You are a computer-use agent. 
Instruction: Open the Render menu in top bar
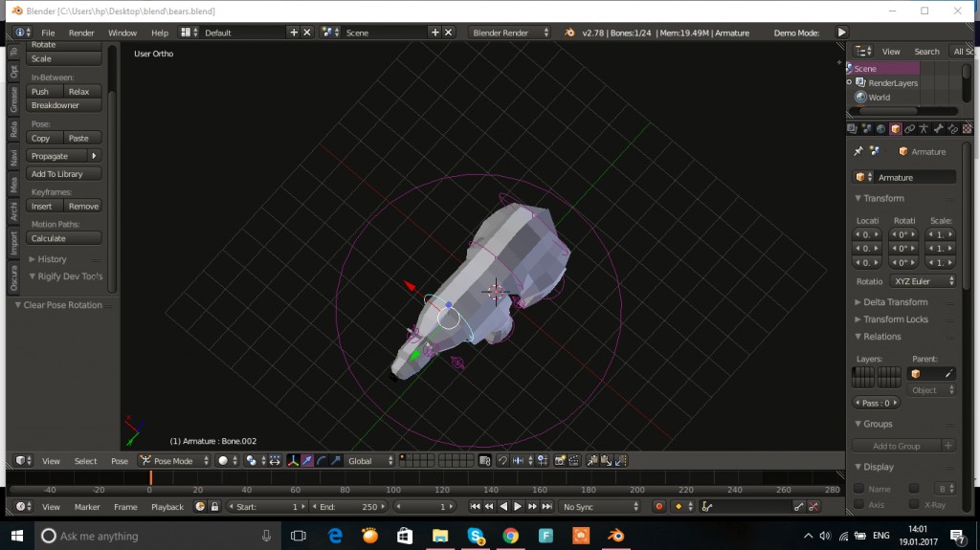coord(81,33)
